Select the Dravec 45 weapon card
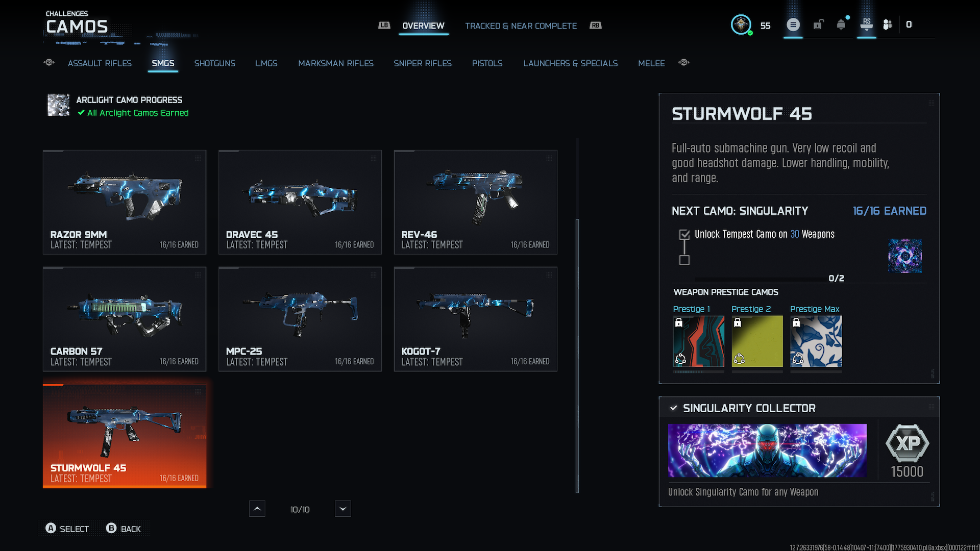Screen dimensions: 980x551 pos(300,202)
